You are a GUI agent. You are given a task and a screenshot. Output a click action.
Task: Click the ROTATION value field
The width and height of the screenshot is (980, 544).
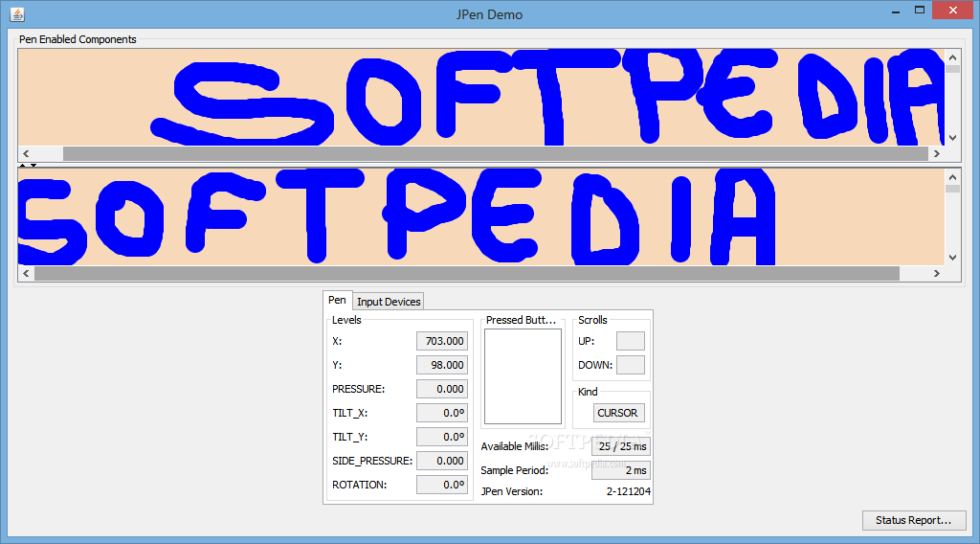[x=442, y=485]
